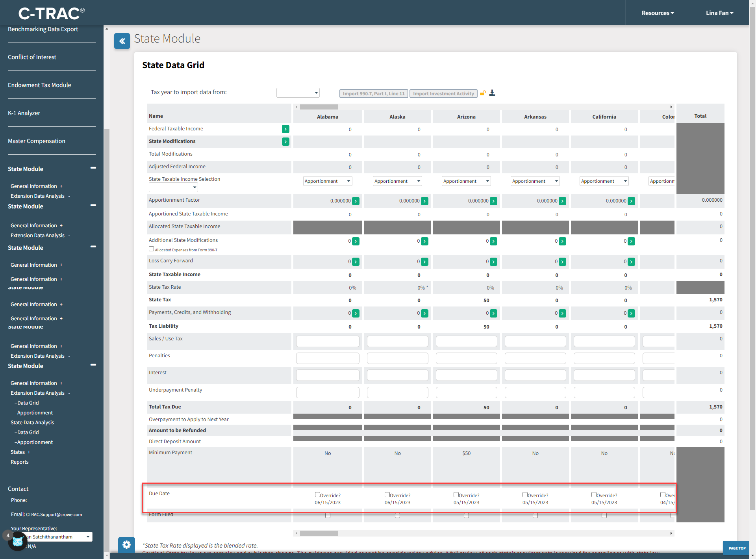
Task: Click Alabama Sales / Use Tax field
Action: (x=327, y=341)
